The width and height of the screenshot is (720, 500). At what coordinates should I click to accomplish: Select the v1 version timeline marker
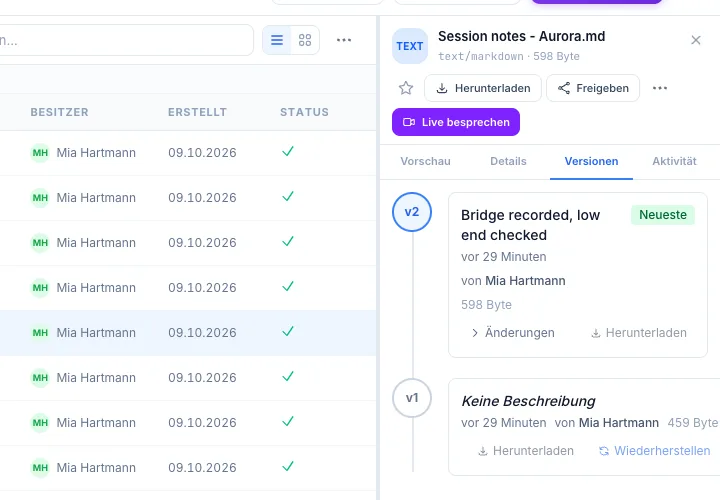412,398
